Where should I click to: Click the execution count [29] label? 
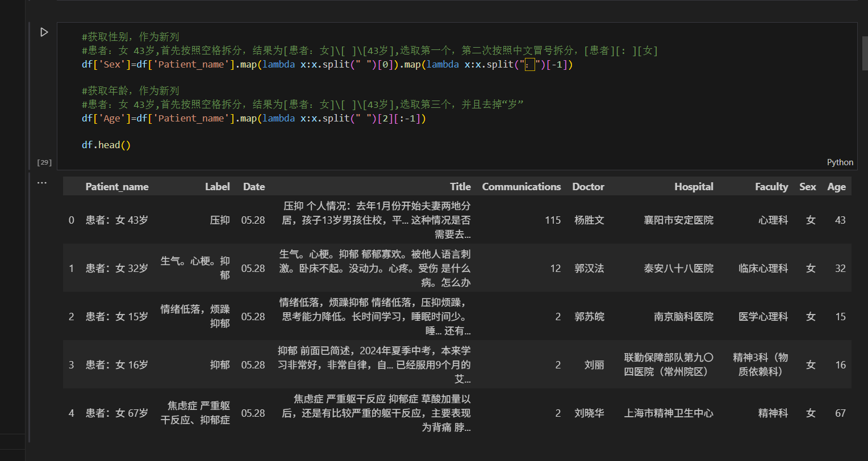pyautogui.click(x=44, y=162)
